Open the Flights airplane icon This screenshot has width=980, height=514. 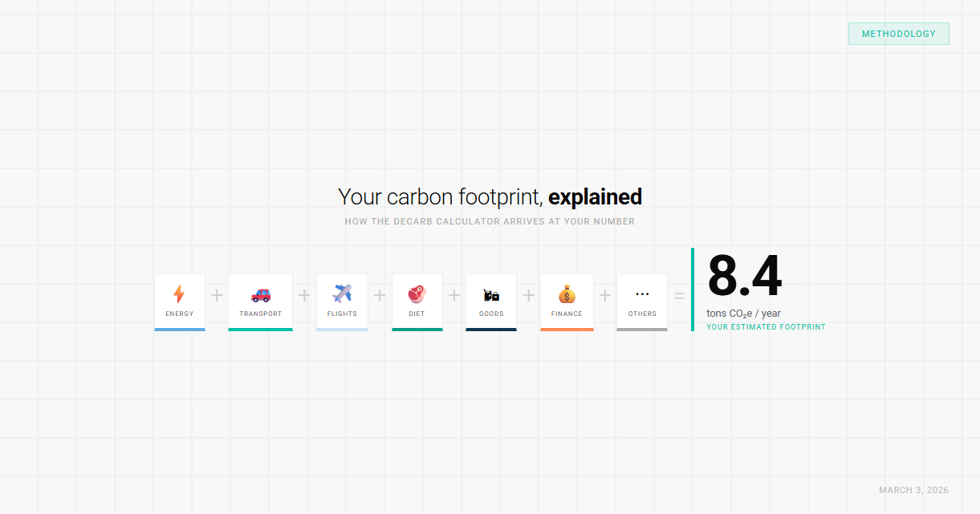(342, 293)
